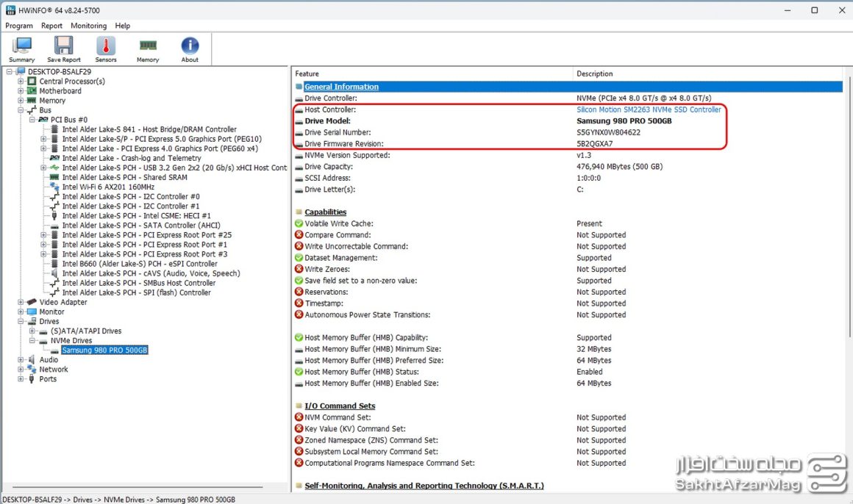The image size is (853, 504).
Task: Open the Report menu
Action: [x=51, y=26]
